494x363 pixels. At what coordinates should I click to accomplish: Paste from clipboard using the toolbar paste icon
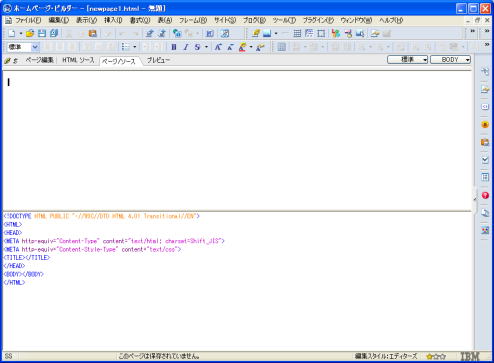pos(92,33)
